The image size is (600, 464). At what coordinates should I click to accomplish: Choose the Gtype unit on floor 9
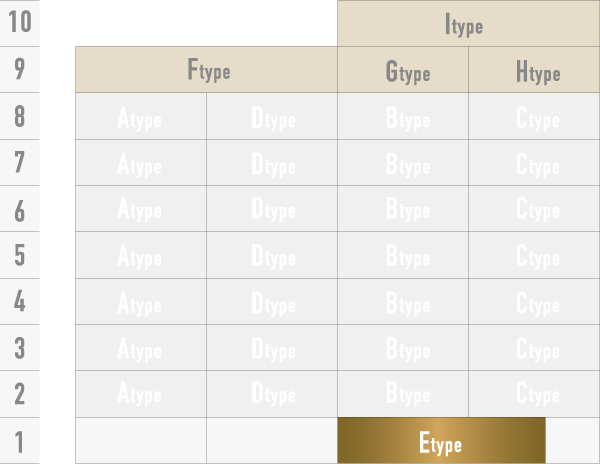[403, 70]
